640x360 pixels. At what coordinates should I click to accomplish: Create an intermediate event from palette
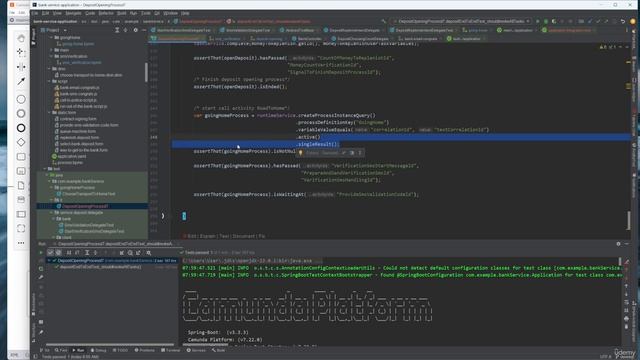pyautogui.click(x=21, y=113)
